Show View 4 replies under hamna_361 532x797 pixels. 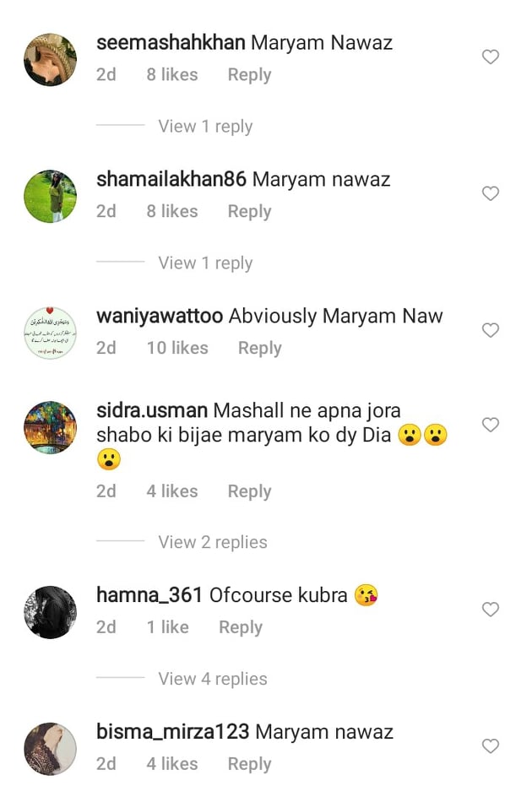(x=213, y=679)
